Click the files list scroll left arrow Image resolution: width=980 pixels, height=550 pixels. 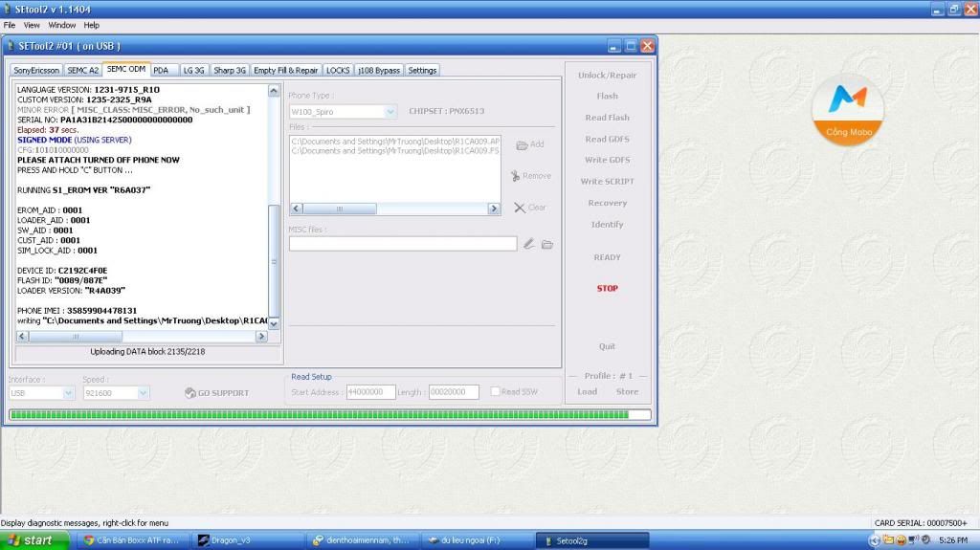click(x=297, y=209)
